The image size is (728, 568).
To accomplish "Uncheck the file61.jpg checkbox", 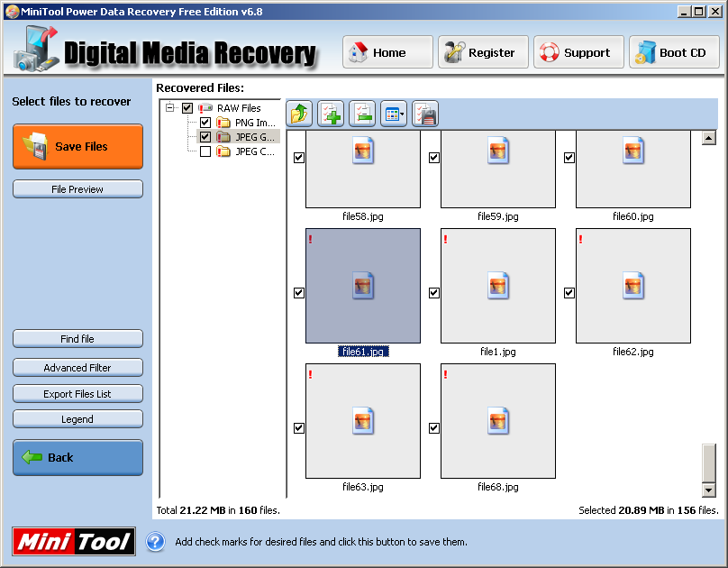I will 299,293.
